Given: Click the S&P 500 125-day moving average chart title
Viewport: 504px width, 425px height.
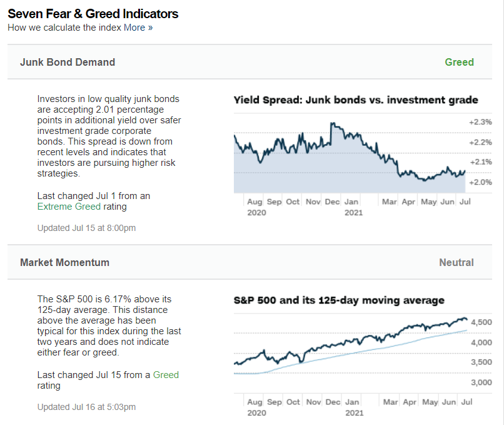Looking at the screenshot, I should pos(339,300).
